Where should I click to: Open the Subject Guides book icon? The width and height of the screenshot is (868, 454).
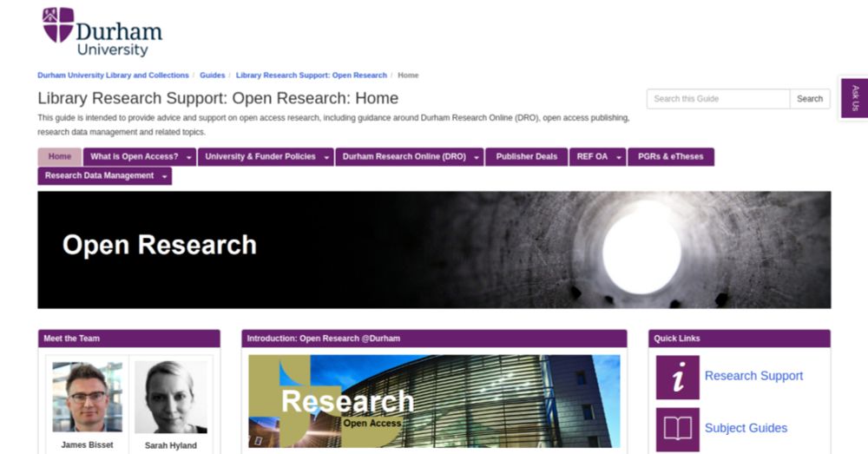point(678,430)
